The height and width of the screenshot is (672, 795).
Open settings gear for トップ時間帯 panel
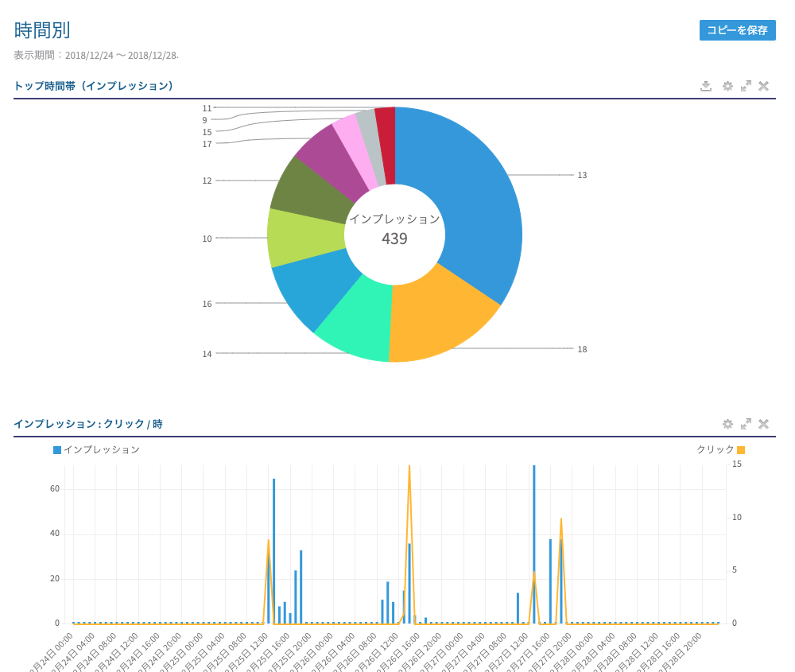pos(727,86)
